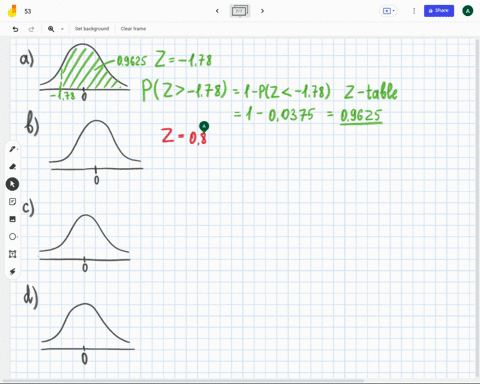480x384 pixels.
Task: Click Clear frame
Action: tap(133, 29)
